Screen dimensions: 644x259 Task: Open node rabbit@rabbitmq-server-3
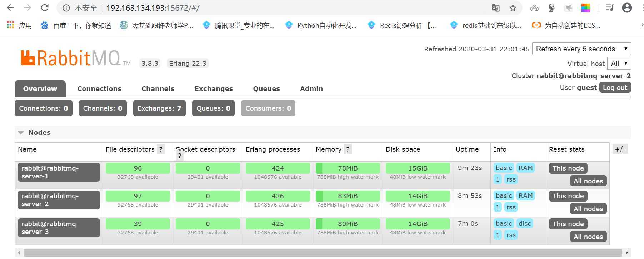click(59, 228)
